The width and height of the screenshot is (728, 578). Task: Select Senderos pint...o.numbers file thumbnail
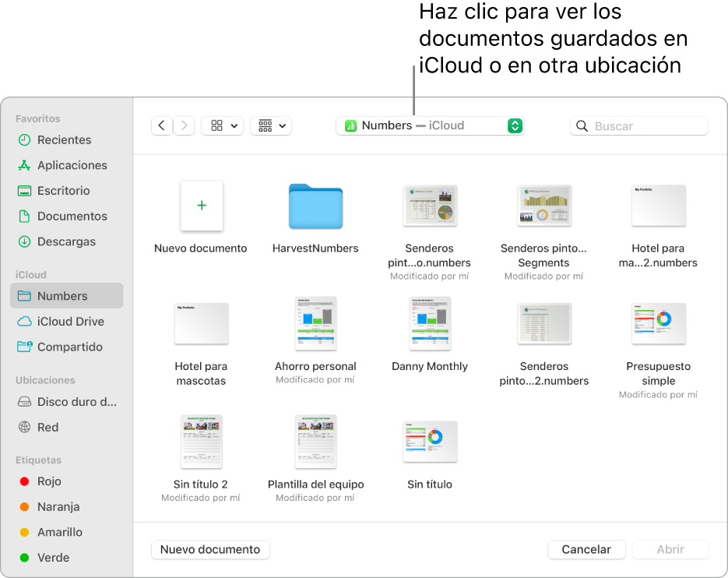click(430, 206)
